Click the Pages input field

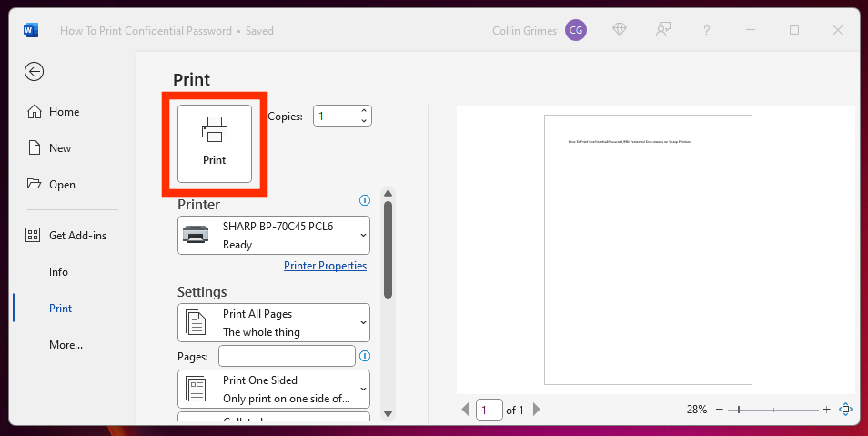[287, 356]
